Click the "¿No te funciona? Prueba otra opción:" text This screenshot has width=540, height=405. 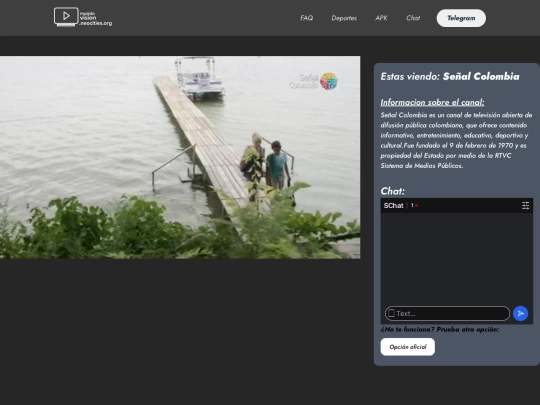point(440,329)
